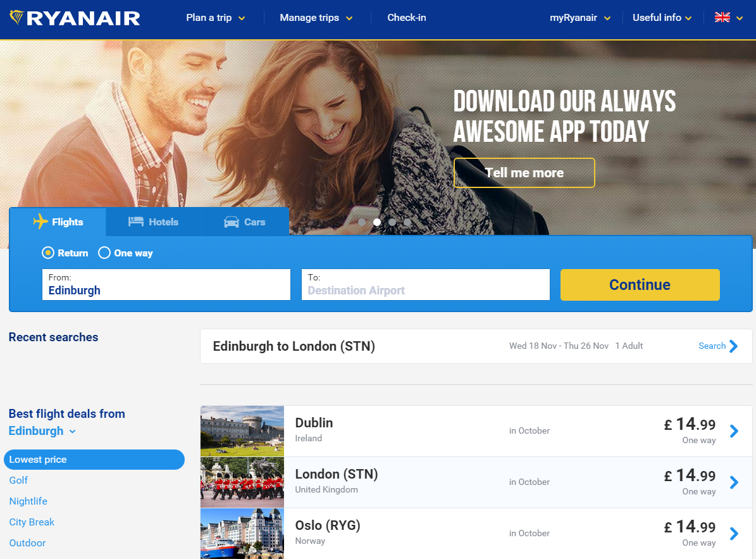
Task: Expand the Manage trips menu
Action: coord(316,18)
